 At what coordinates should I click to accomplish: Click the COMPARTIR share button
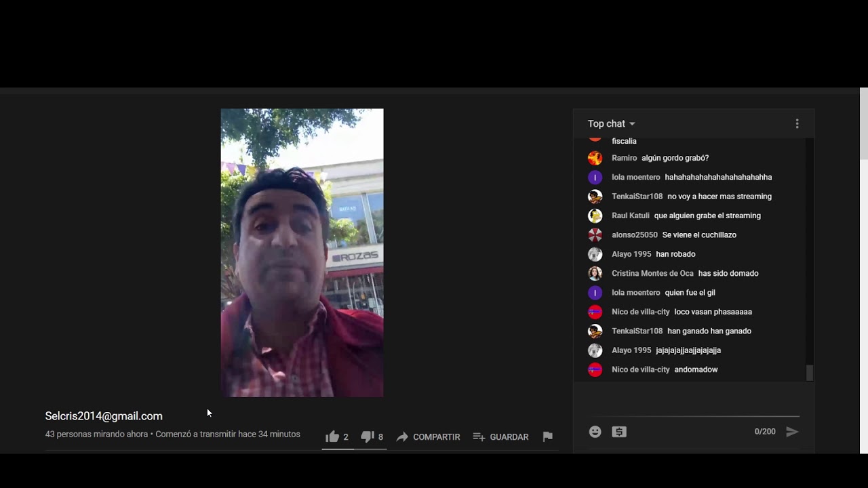(428, 437)
